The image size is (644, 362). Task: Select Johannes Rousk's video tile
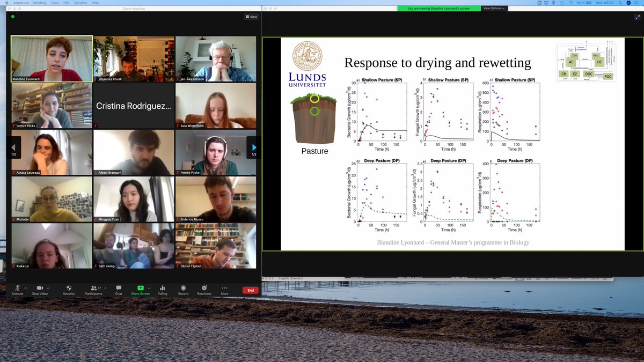134,59
